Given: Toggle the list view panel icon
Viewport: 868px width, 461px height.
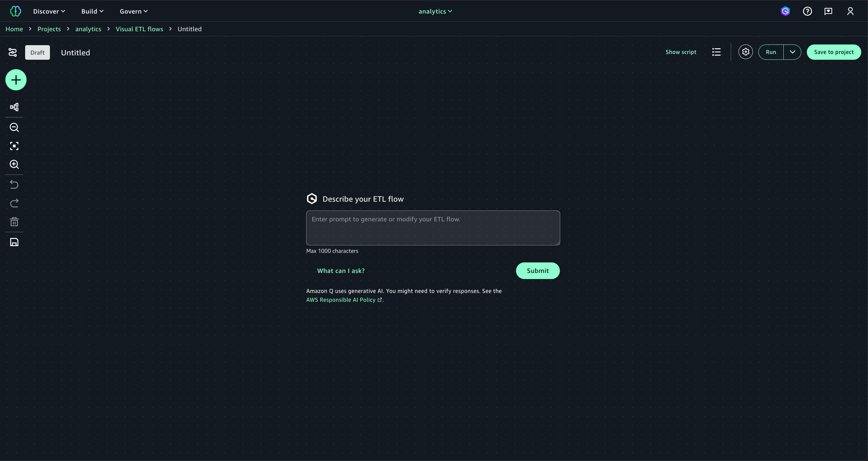Looking at the screenshot, I should pos(716,52).
